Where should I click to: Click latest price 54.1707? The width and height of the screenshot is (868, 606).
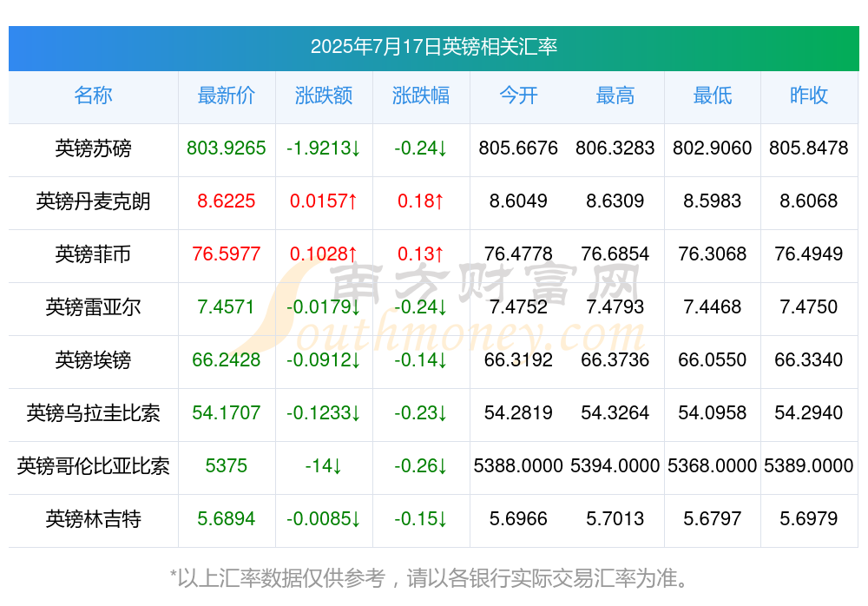(x=226, y=412)
